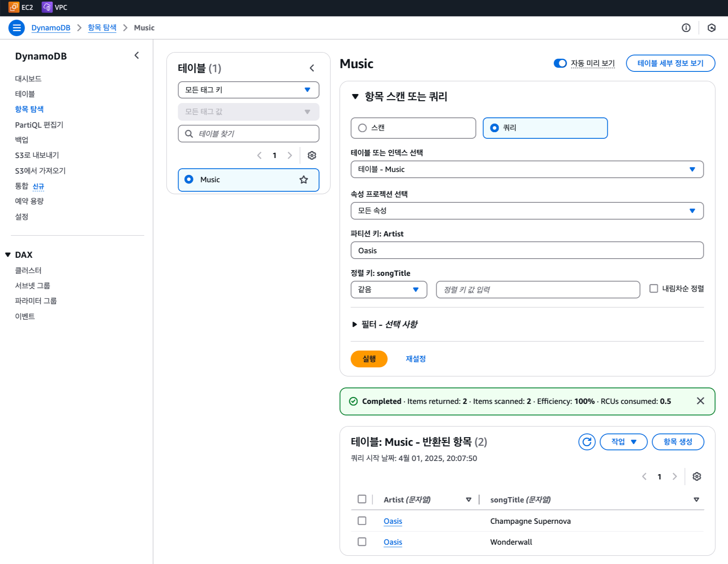
Task: Open DAX Events in the sidebar
Action: (x=25, y=316)
